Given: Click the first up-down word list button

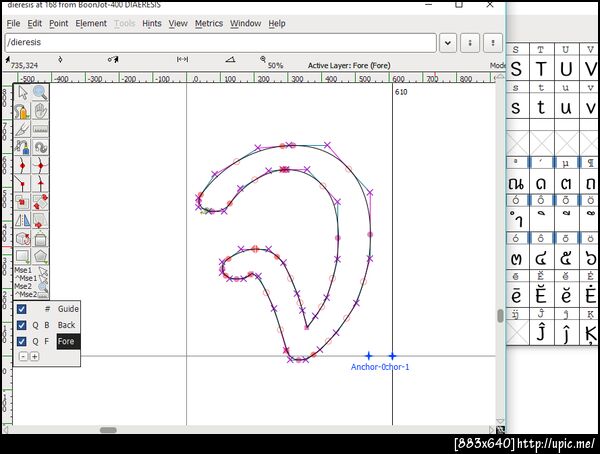Looking at the screenshot, I should click(470, 42).
